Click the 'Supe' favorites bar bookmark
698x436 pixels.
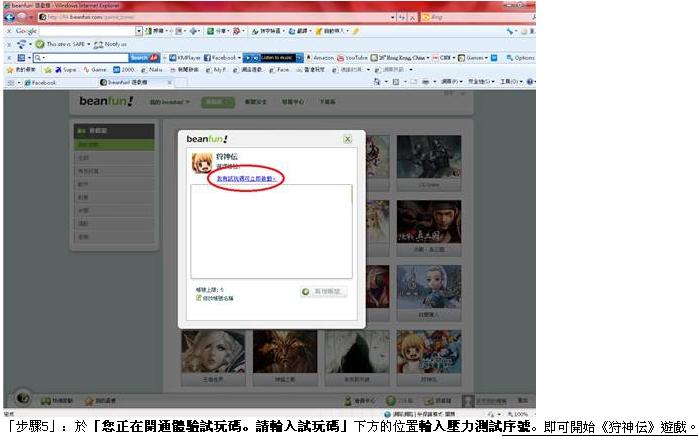(65, 70)
